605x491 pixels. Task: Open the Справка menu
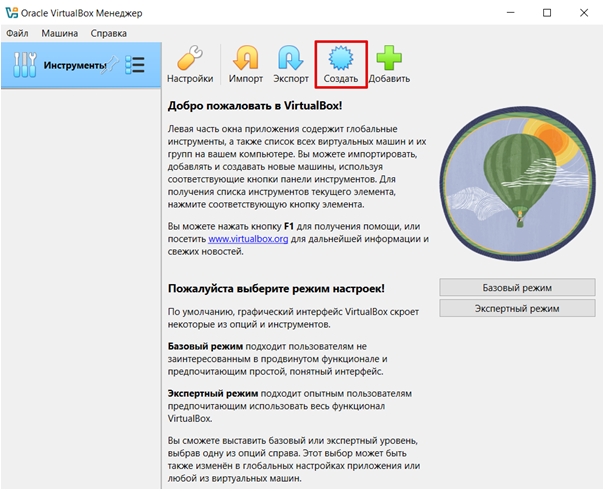(108, 32)
